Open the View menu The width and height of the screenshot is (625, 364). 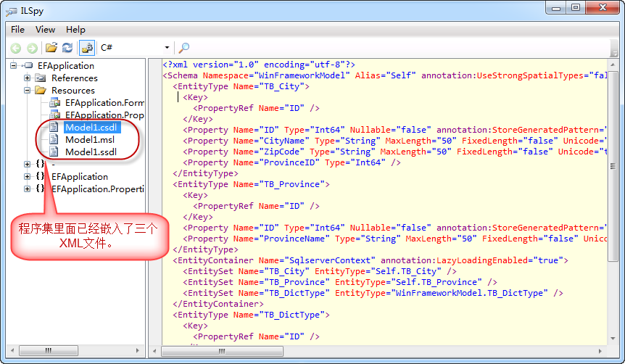(x=45, y=30)
